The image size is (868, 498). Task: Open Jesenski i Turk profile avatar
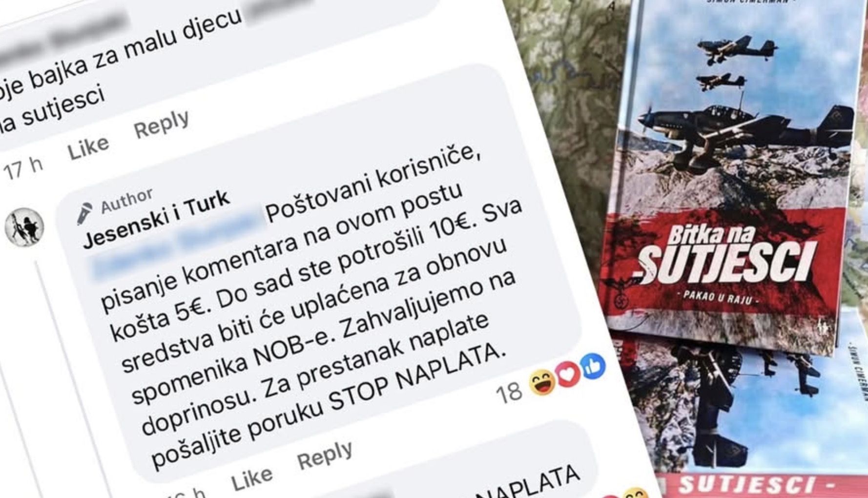point(24,227)
